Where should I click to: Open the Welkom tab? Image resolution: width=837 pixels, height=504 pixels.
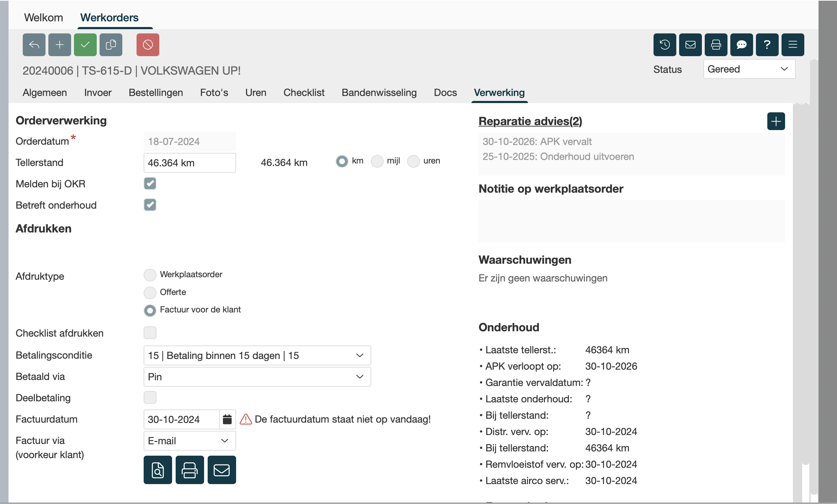coord(43,18)
